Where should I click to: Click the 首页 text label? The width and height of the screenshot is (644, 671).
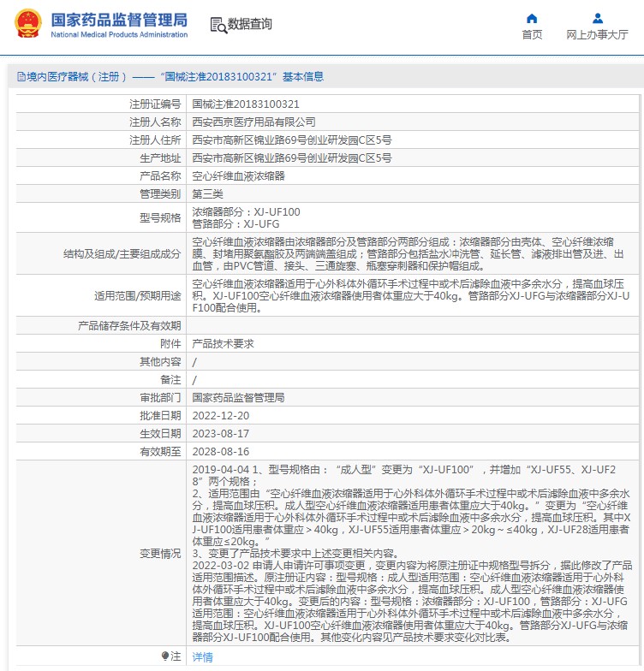pos(532,34)
